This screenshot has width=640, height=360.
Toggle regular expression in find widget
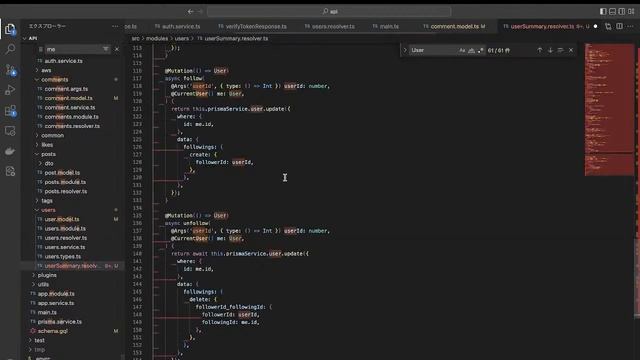tap(481, 50)
